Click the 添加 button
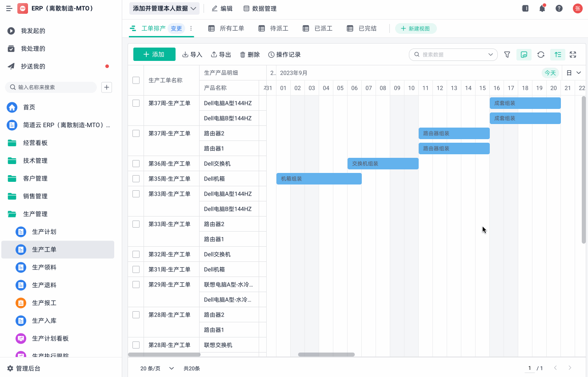 pos(154,54)
